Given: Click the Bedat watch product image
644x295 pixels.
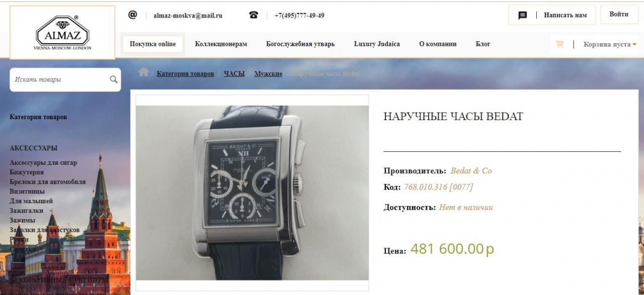Looking at the screenshot, I should click(x=252, y=192).
